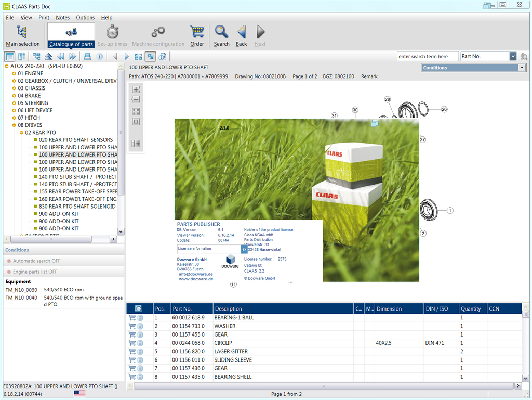Viewport: 532px width, 400px height.
Task: Collapse the 08 DRIVES tree node
Action: coord(14,125)
